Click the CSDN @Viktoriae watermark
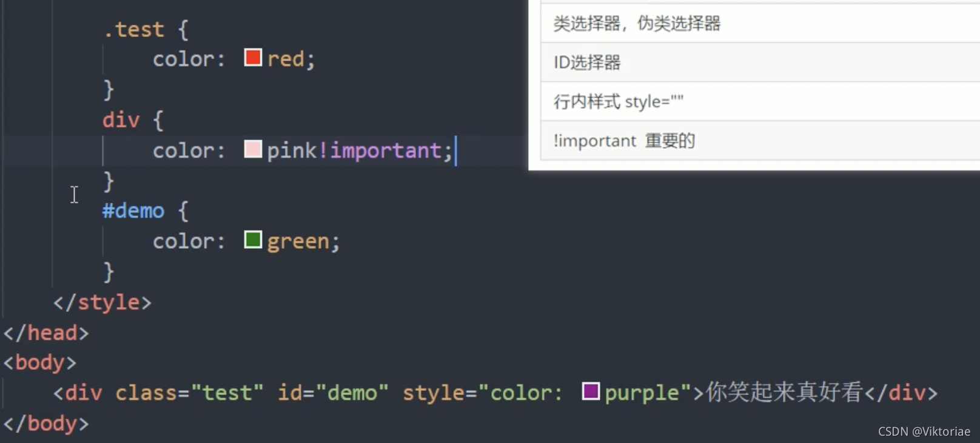 pyautogui.click(x=924, y=431)
